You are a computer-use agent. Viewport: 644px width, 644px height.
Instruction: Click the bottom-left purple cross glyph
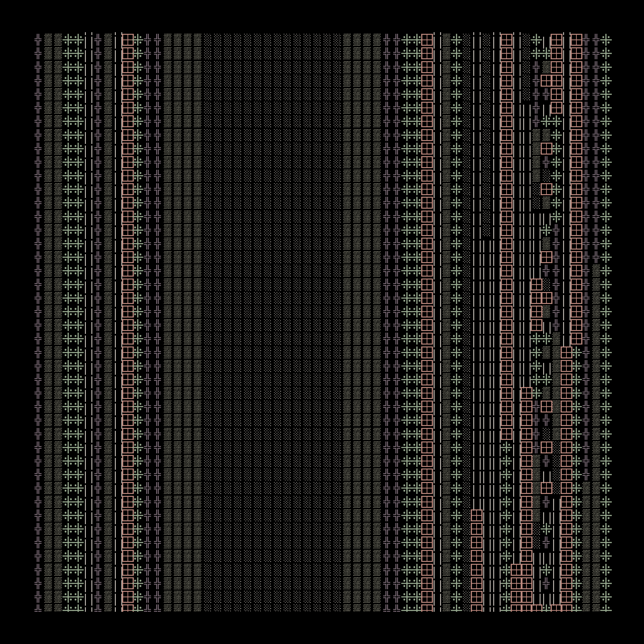(x=38, y=609)
